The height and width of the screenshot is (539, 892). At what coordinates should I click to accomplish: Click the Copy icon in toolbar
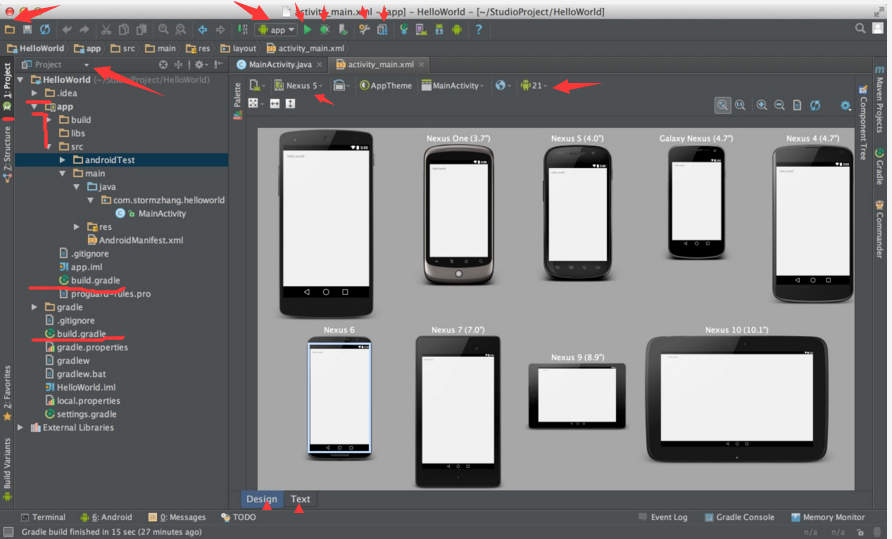click(123, 29)
